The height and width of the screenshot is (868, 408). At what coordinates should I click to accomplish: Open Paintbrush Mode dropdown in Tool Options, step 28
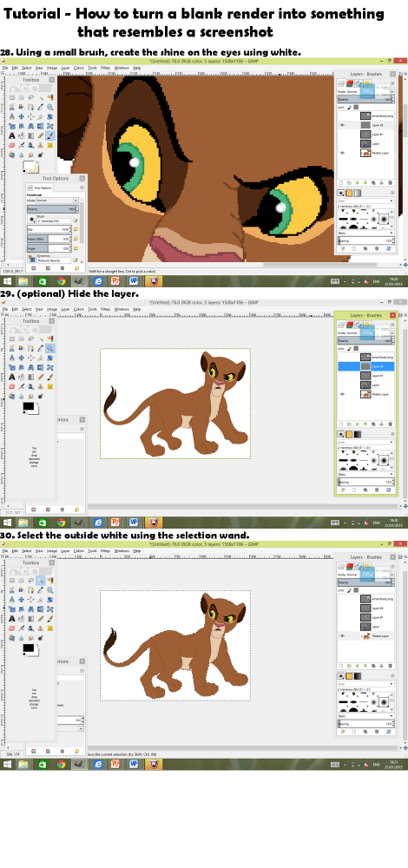[x=57, y=201]
